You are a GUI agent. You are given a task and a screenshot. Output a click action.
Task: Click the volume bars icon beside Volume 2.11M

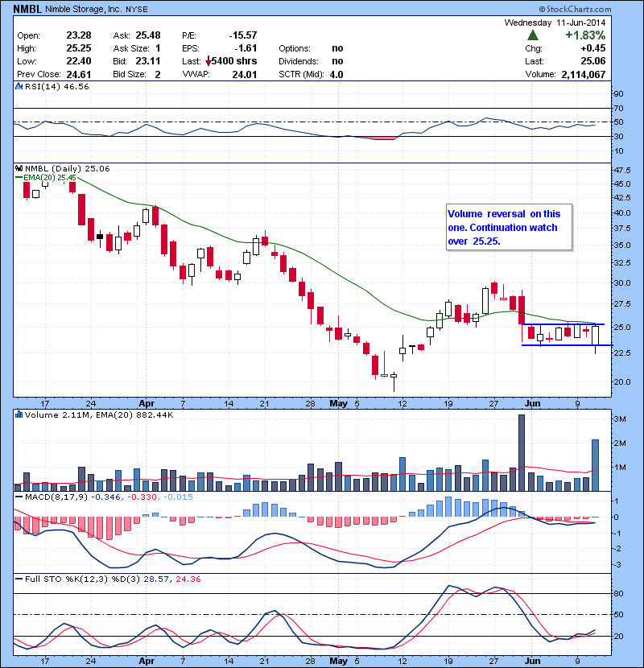pos(19,414)
